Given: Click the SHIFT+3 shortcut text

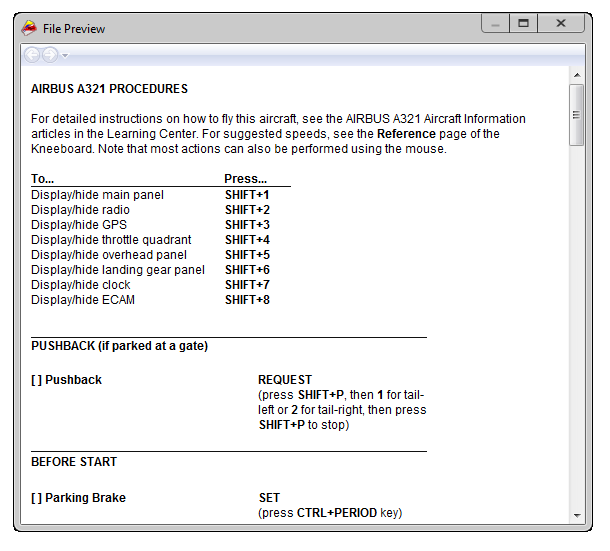Looking at the screenshot, I should [247, 225].
